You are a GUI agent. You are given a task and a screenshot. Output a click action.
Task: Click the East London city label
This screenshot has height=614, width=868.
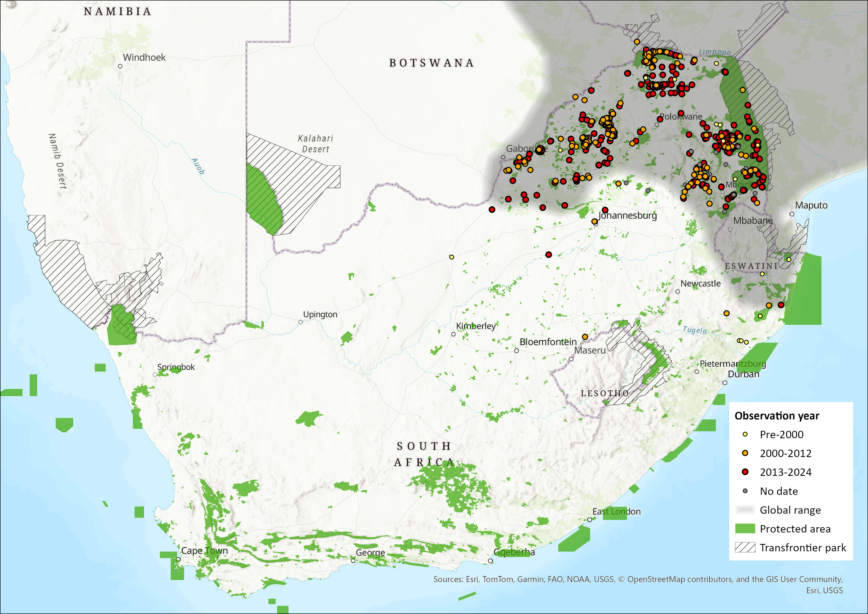click(616, 512)
